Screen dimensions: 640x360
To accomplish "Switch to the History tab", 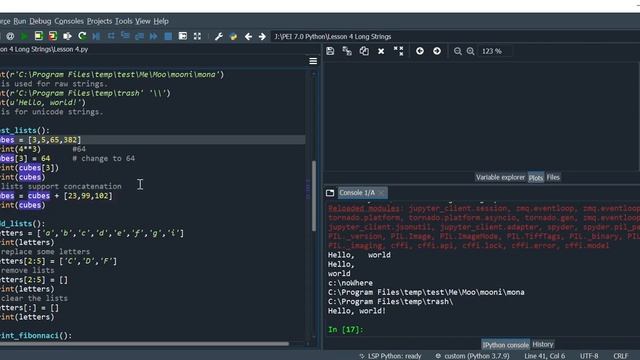I will (543, 344).
